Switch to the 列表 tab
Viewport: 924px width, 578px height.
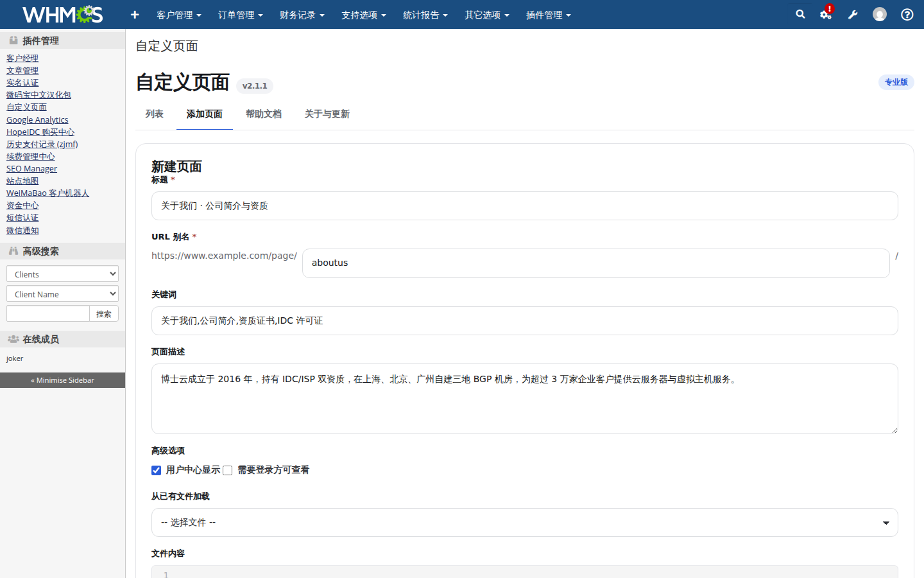155,114
